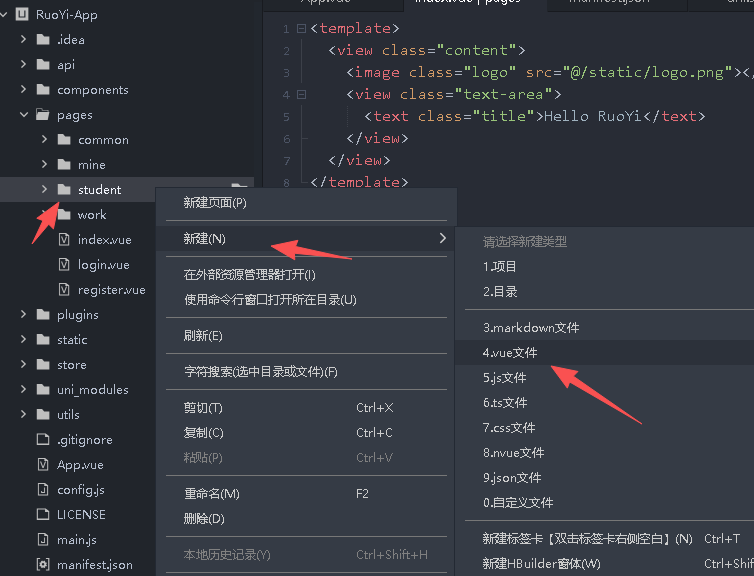Expand the uni_modules folder arrow

pyautogui.click(x=23, y=390)
